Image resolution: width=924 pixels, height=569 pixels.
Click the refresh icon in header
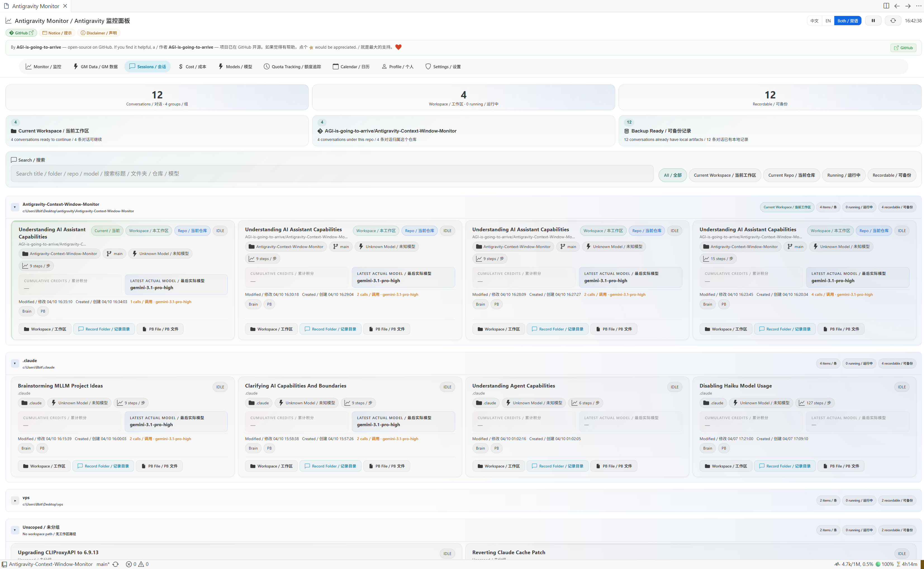pos(893,21)
